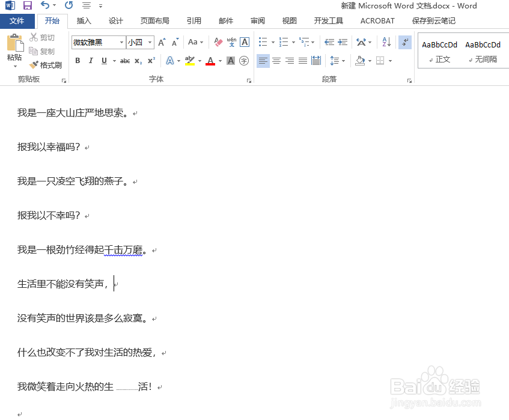The image size is (509, 420).
Task: Toggle bold formatting
Action: (x=77, y=61)
